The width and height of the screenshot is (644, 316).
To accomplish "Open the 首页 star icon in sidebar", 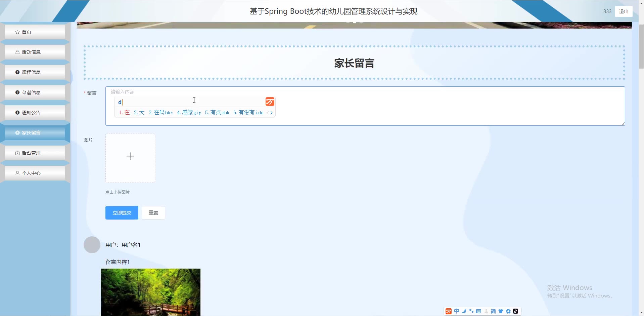I will click(x=17, y=32).
